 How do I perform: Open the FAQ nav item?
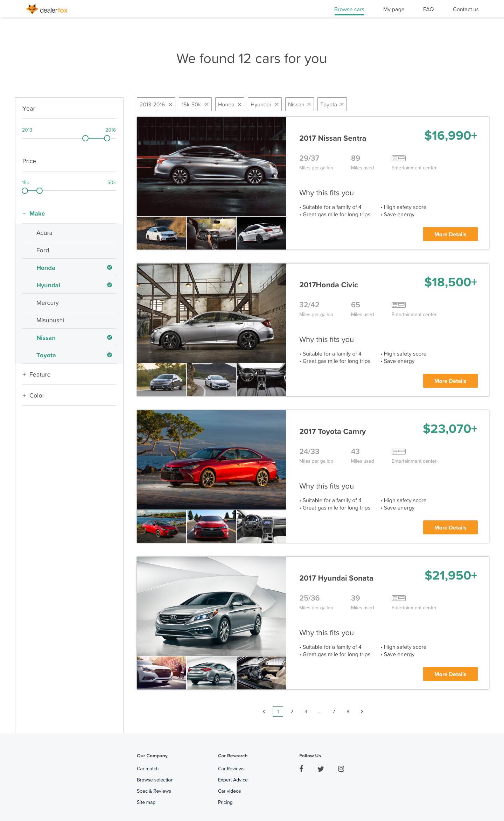tap(428, 9)
